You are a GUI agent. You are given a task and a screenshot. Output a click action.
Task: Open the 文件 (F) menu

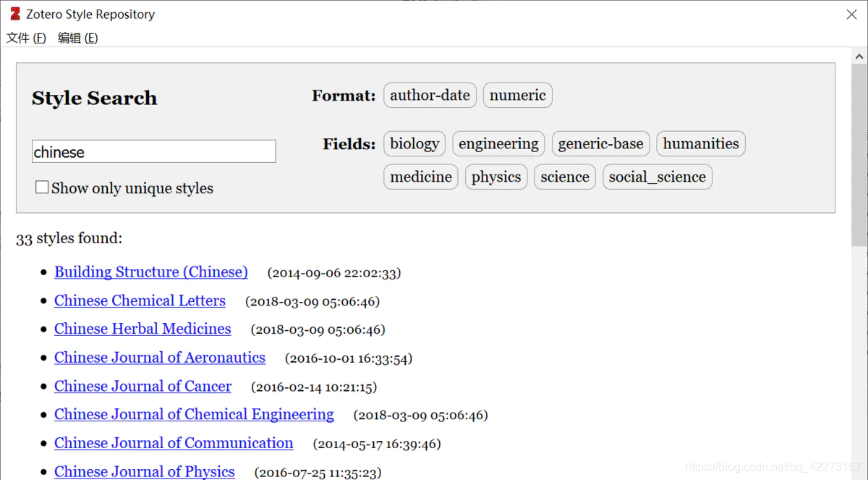pyautogui.click(x=26, y=38)
